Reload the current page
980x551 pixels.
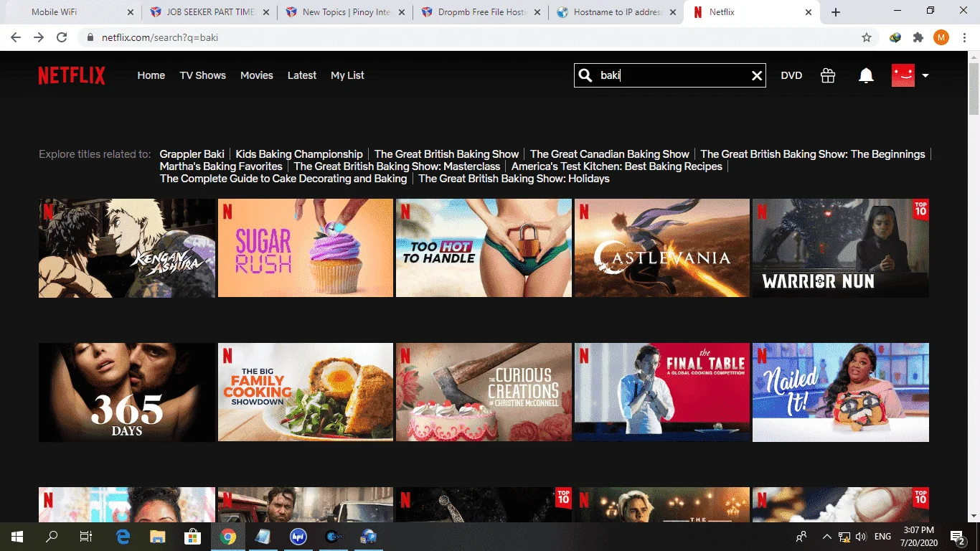click(x=62, y=37)
